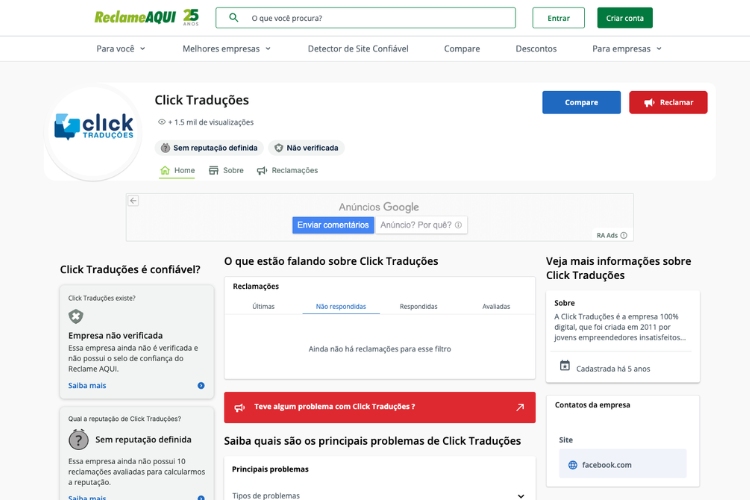Click the Sem reputação definida badge
Viewport: 750px width, 500px height.
pyautogui.click(x=209, y=148)
